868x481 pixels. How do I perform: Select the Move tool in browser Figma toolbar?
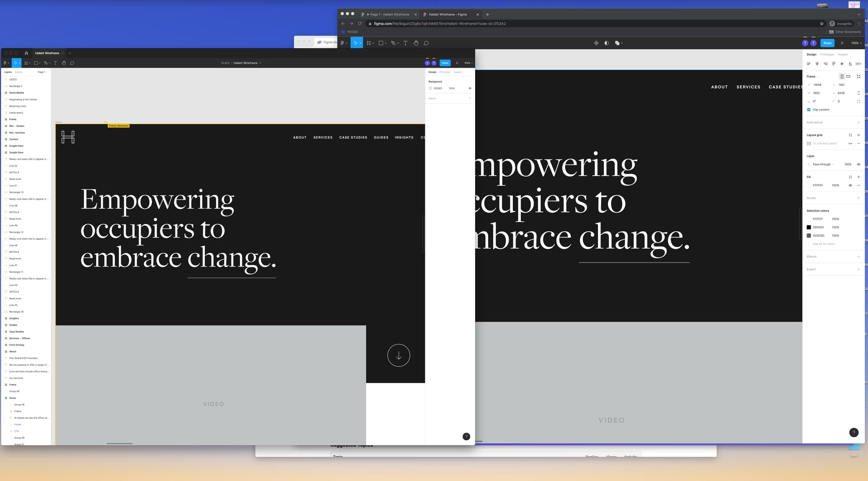[356, 43]
